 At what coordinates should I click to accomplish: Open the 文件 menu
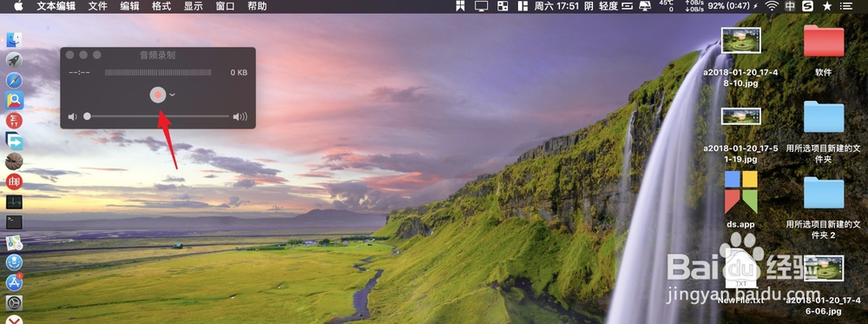point(97,6)
